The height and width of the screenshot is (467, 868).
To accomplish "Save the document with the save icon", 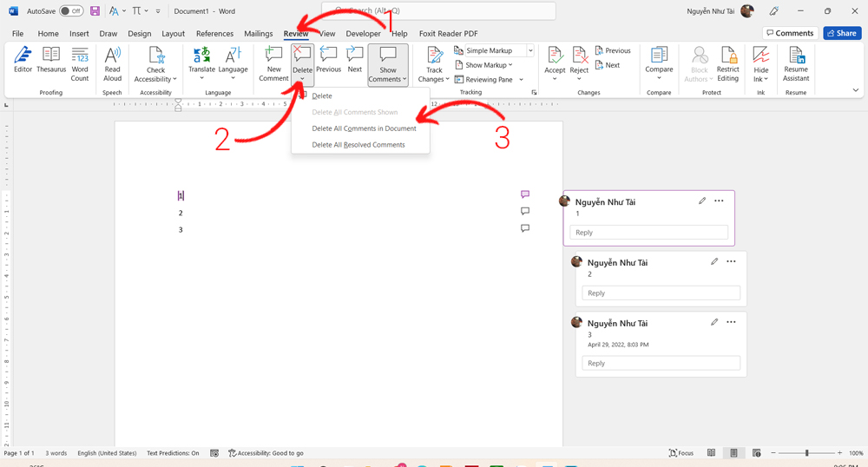I will (x=95, y=11).
